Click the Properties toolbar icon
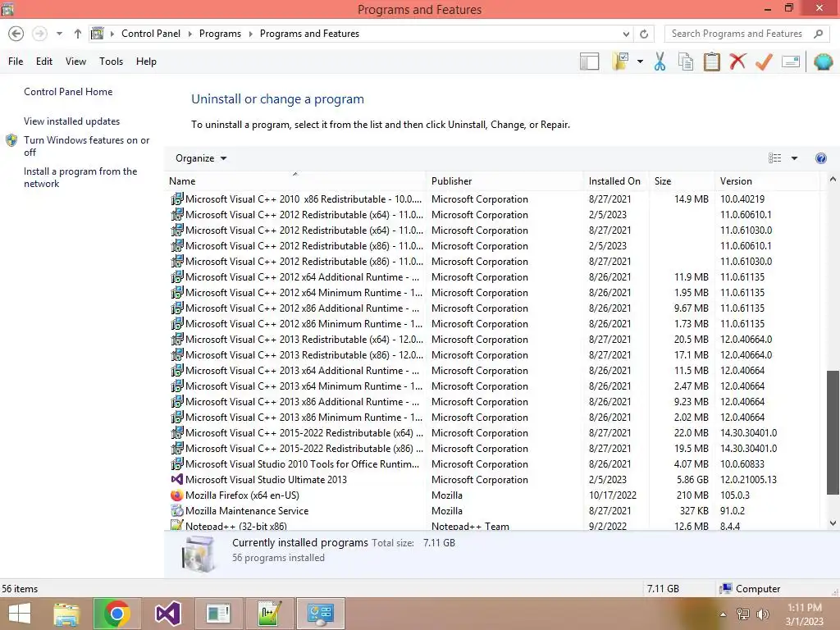The image size is (840, 630). tap(791, 62)
